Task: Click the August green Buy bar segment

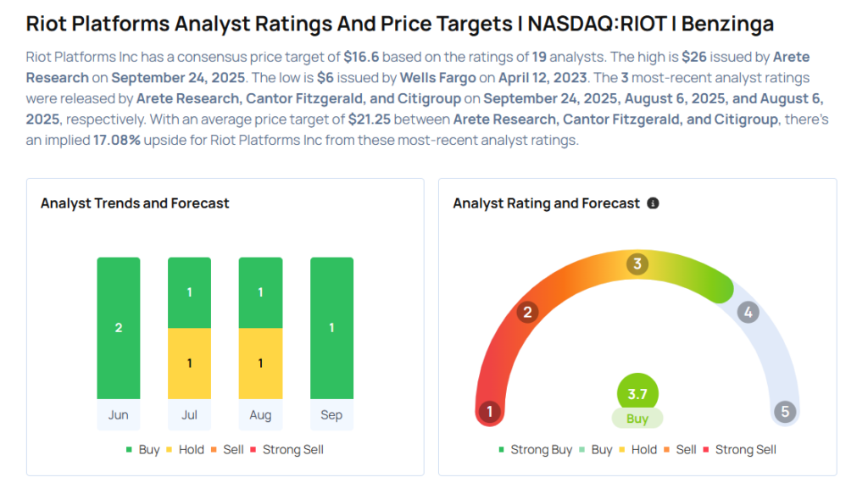Action: tap(260, 292)
